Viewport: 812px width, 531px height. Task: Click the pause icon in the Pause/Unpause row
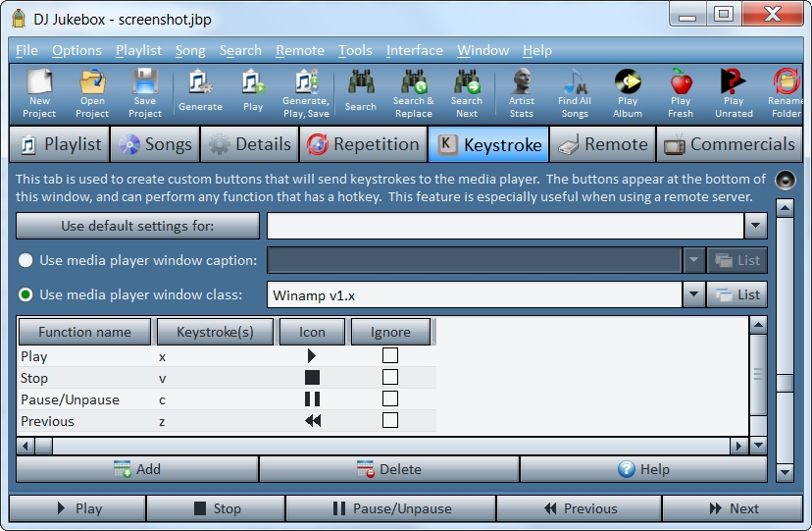[x=312, y=398]
